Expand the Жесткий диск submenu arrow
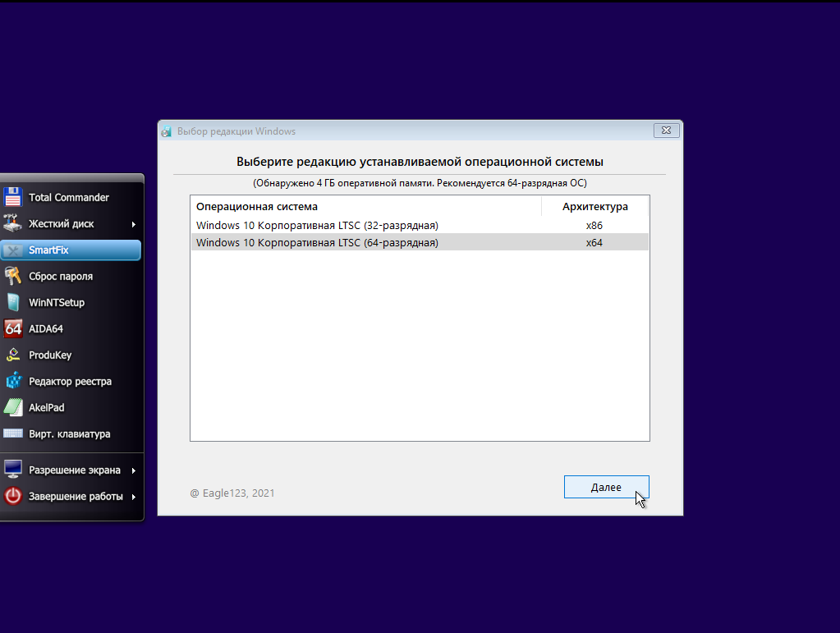 tap(133, 224)
